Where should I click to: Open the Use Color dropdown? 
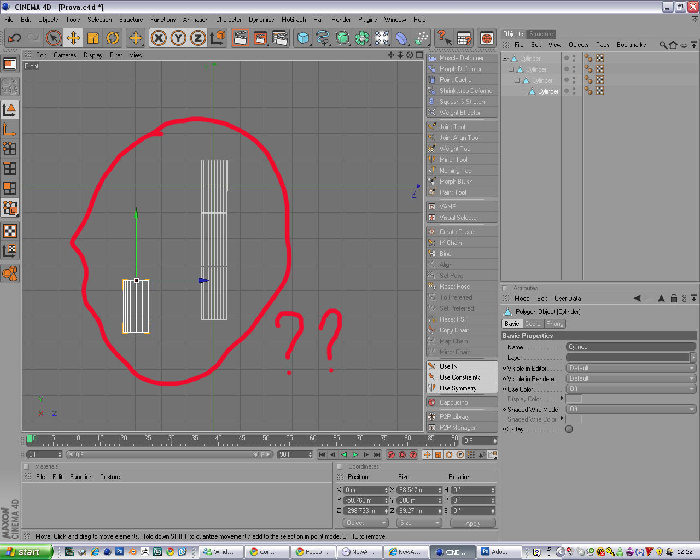click(631, 389)
